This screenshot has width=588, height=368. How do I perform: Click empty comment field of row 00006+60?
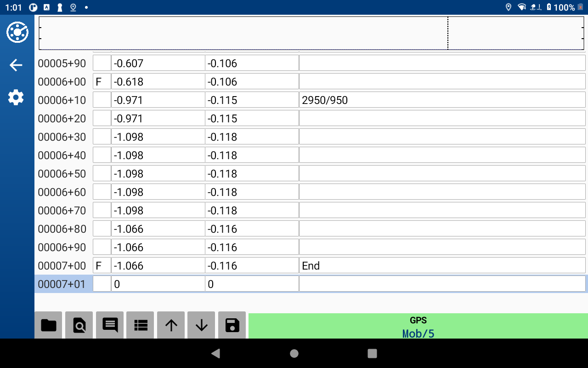[442, 192]
